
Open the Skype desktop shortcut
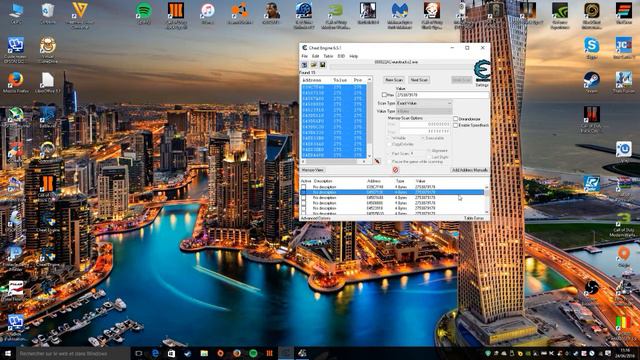tap(591, 48)
